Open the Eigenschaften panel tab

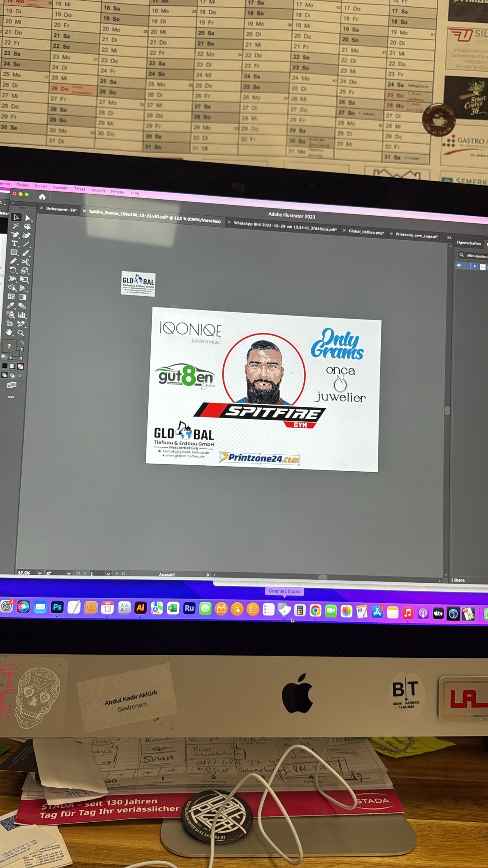[x=469, y=243]
